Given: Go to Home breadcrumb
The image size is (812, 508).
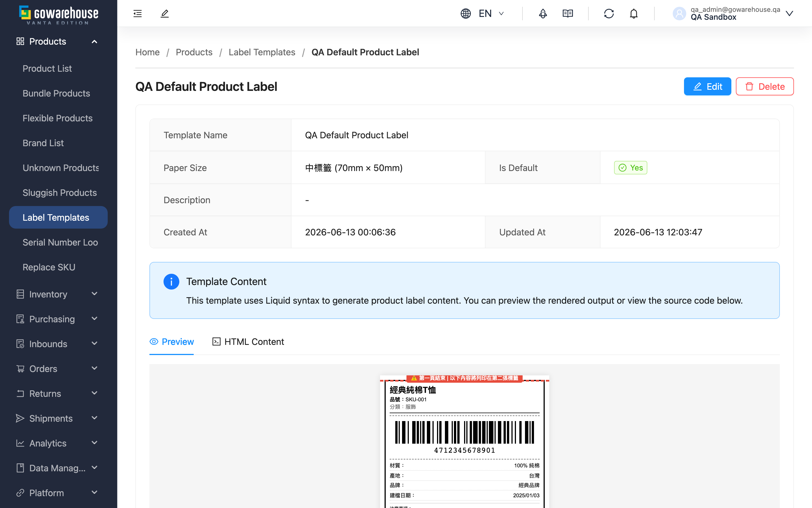Looking at the screenshot, I should [x=147, y=52].
